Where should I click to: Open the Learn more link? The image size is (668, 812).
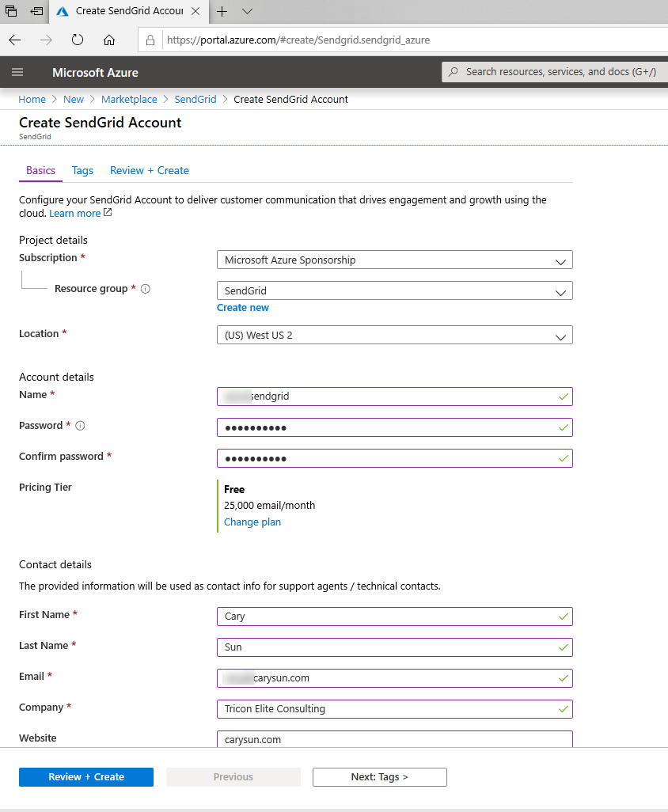74,214
